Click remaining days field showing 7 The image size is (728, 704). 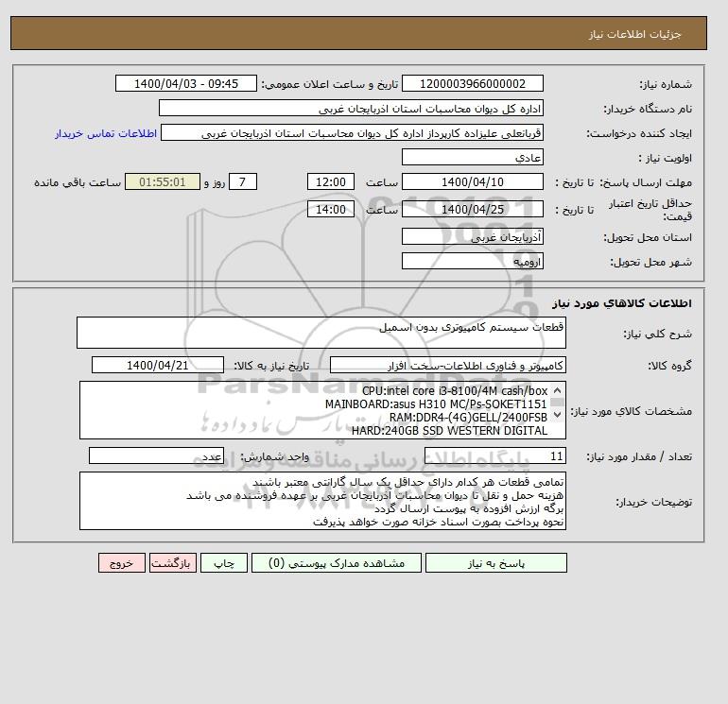(x=242, y=182)
